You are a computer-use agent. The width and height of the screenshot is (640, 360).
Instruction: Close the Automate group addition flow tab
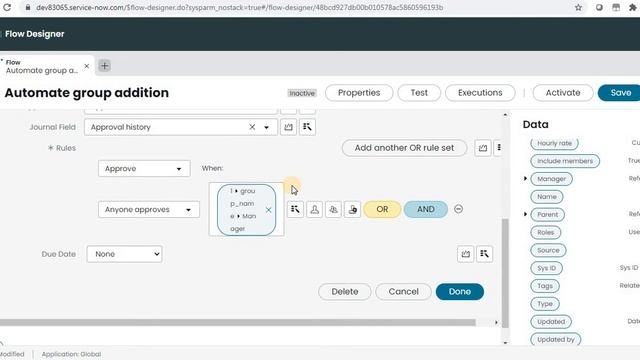coord(87,66)
